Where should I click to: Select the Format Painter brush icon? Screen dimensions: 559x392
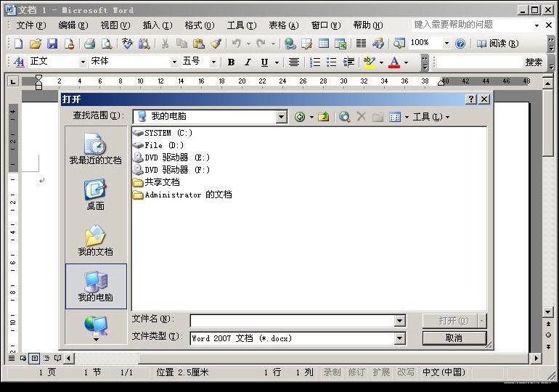(x=216, y=44)
